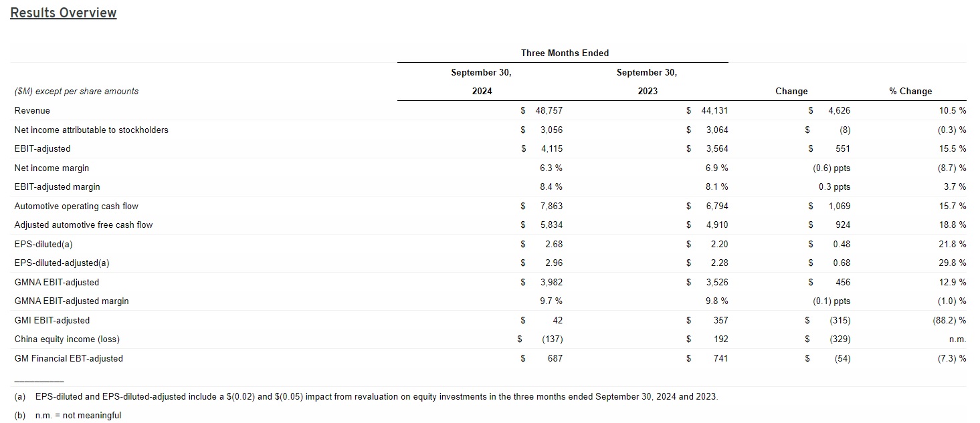Image resolution: width=980 pixels, height=423 pixels.
Task: Click the Three Months Ended column header
Action: (x=565, y=53)
